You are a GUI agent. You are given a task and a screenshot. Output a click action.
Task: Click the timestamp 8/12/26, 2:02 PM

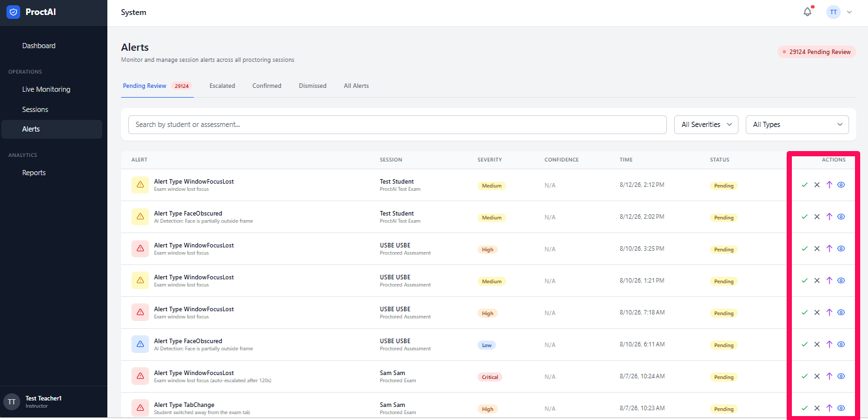(642, 217)
